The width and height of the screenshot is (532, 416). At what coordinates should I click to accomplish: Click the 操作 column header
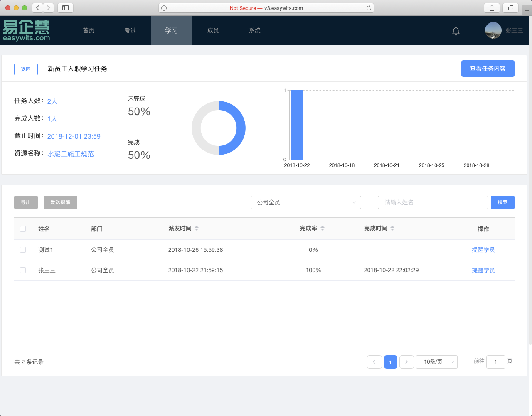(x=483, y=229)
